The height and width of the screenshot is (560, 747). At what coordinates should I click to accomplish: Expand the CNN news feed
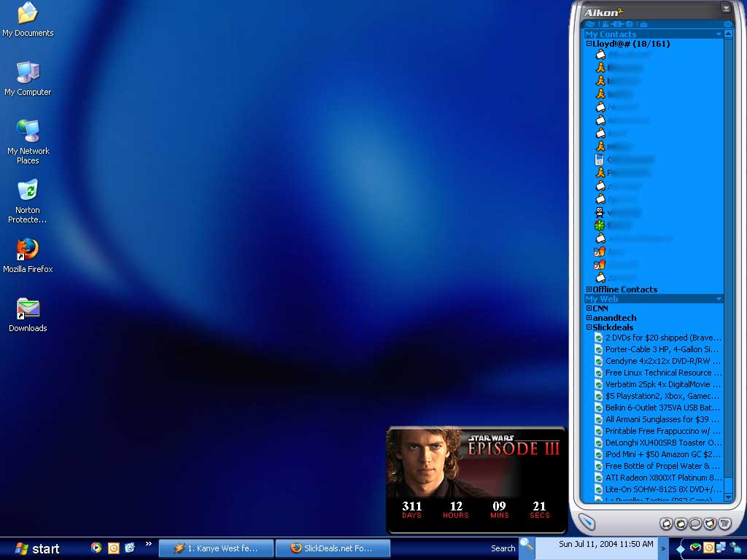pos(589,308)
